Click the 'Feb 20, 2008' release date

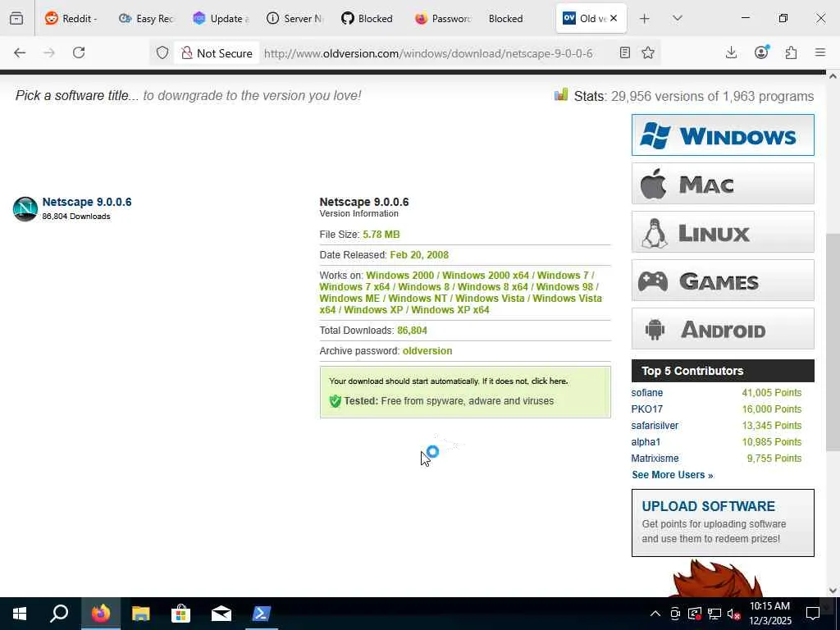click(419, 255)
